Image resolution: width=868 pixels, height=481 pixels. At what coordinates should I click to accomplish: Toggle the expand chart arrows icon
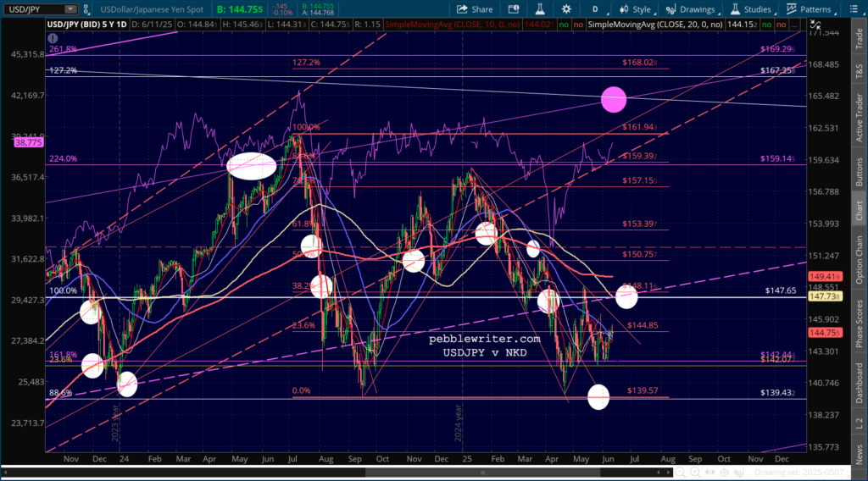815,25
